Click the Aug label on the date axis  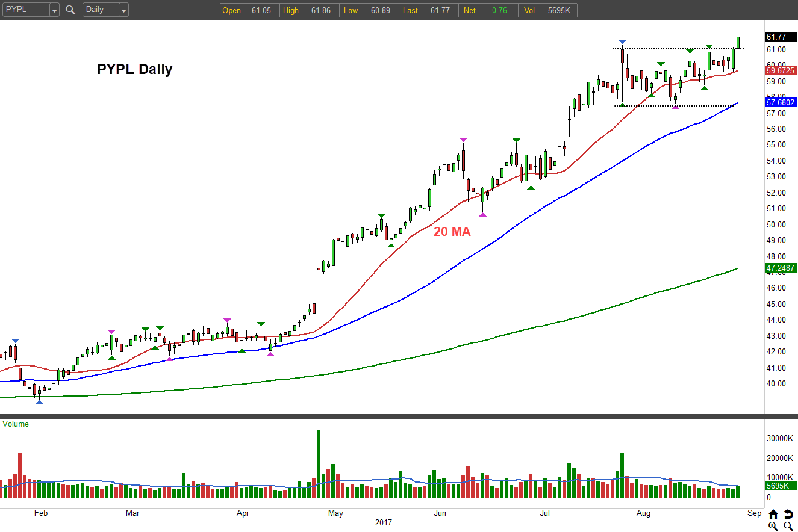[644, 513]
